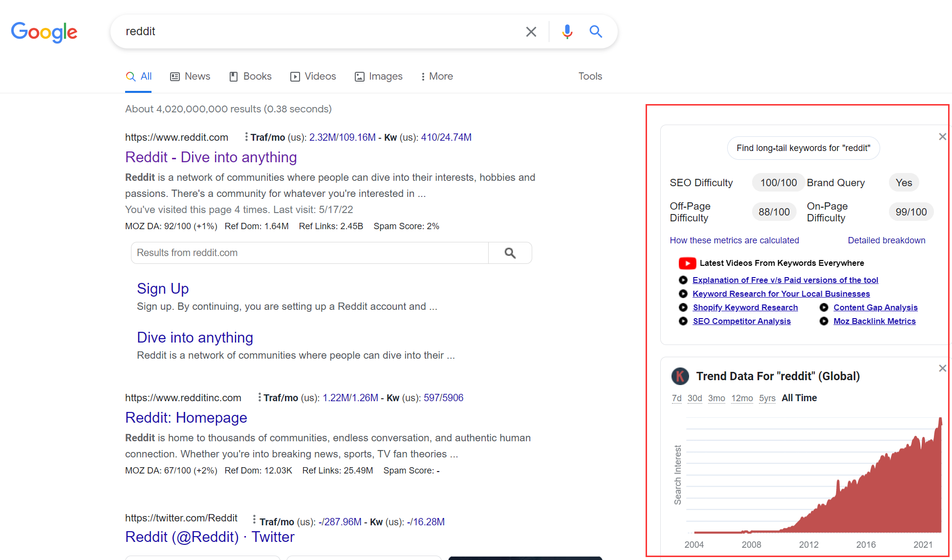The image size is (952, 560).
Task: Select the 7d trend range
Action: pyautogui.click(x=676, y=398)
